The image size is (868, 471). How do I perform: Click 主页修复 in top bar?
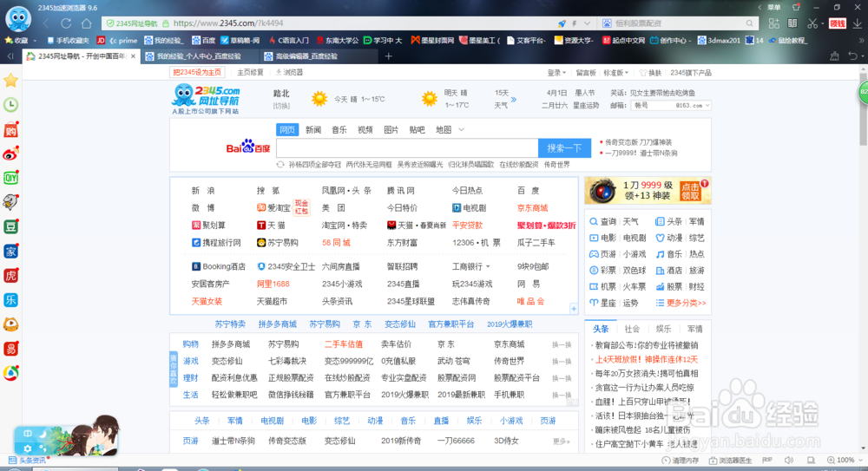click(x=250, y=73)
